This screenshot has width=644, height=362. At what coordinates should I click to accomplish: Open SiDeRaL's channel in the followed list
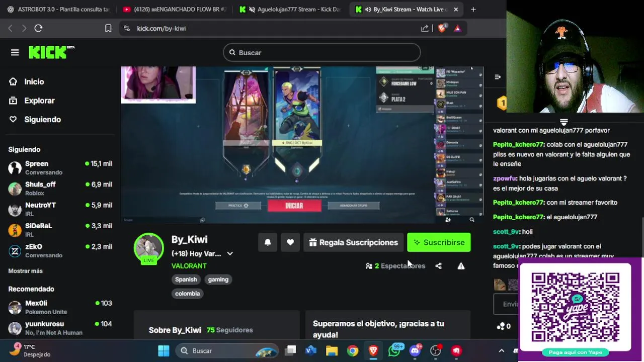pos(60,230)
